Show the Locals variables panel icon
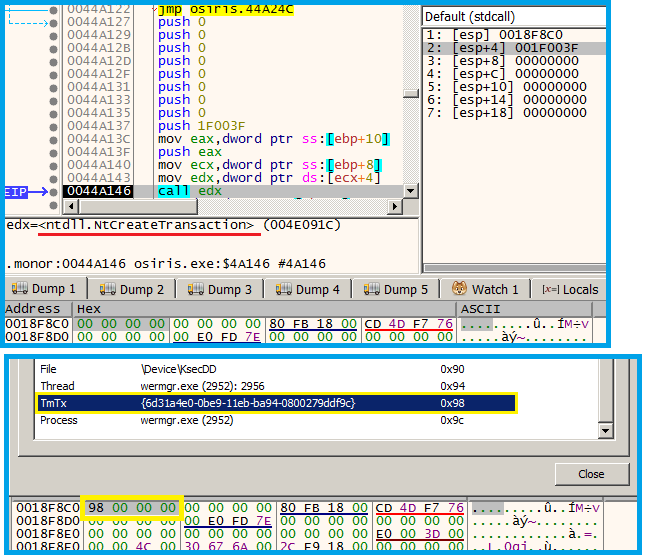 click(x=549, y=289)
